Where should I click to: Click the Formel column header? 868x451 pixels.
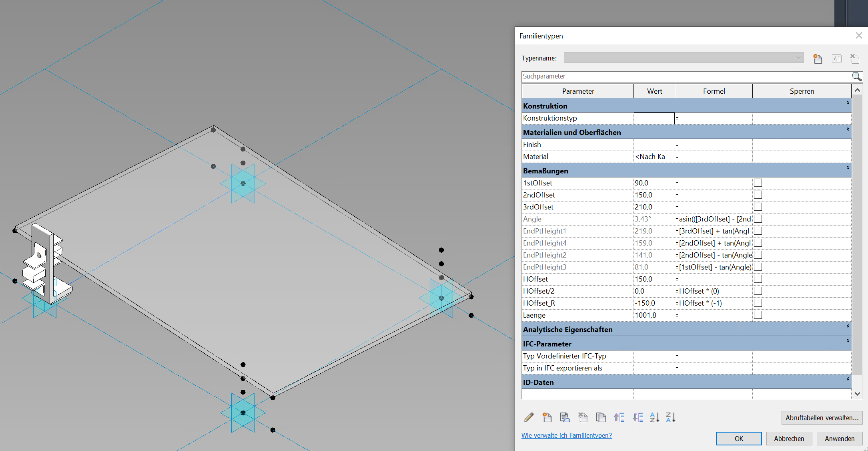(x=714, y=91)
